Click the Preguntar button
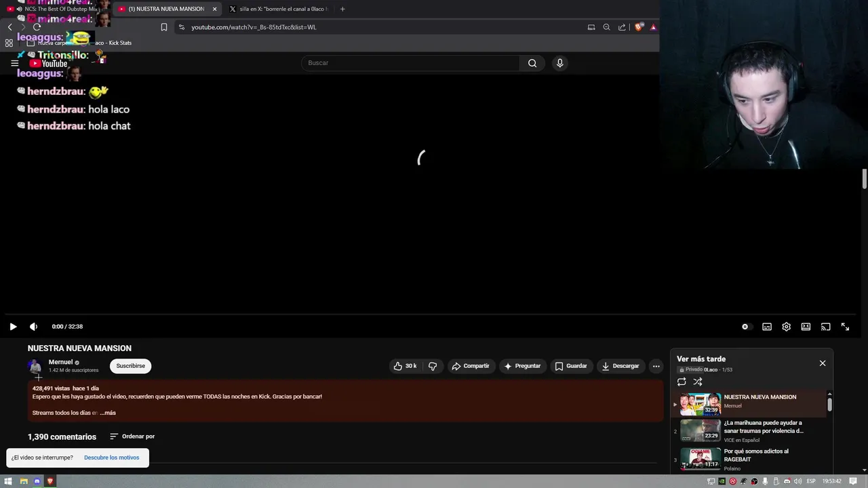This screenshot has width=868, height=488. 523,366
